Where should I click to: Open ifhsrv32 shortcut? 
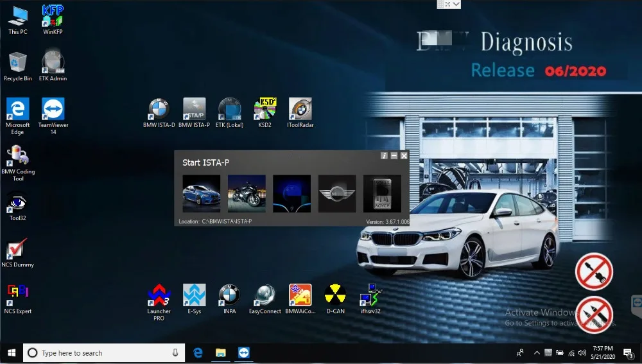point(371,299)
